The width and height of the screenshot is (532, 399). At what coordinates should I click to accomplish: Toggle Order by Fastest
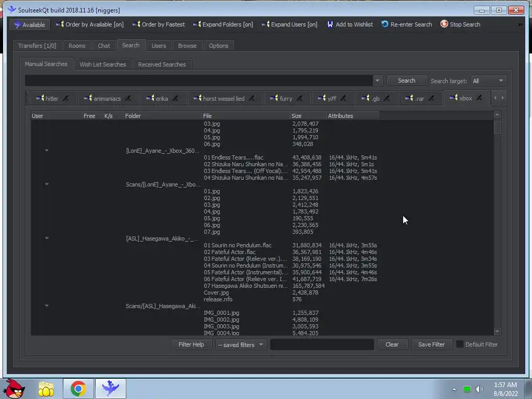tap(158, 24)
